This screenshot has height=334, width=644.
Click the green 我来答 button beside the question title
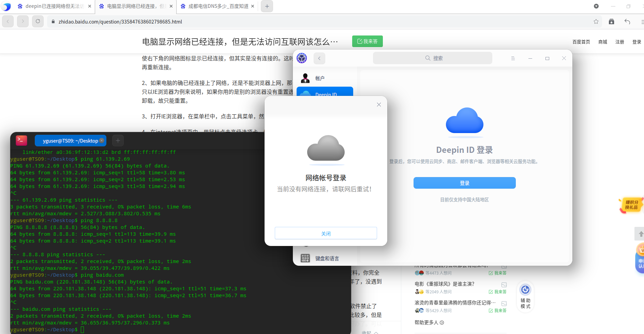[368, 41]
